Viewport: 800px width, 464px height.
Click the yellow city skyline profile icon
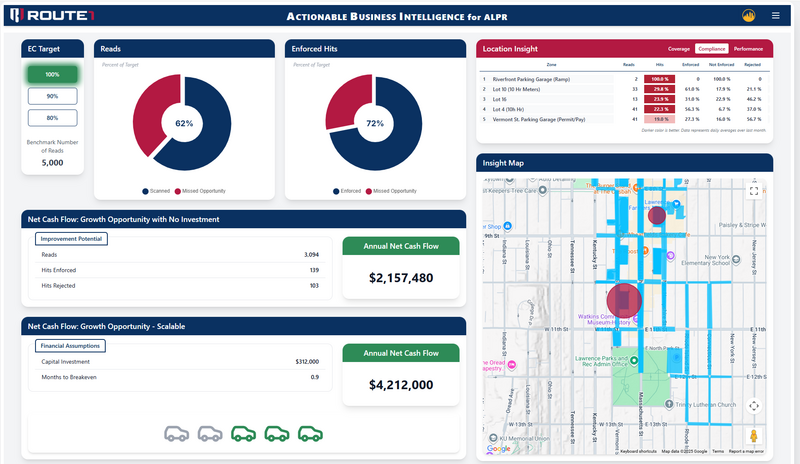tap(749, 15)
